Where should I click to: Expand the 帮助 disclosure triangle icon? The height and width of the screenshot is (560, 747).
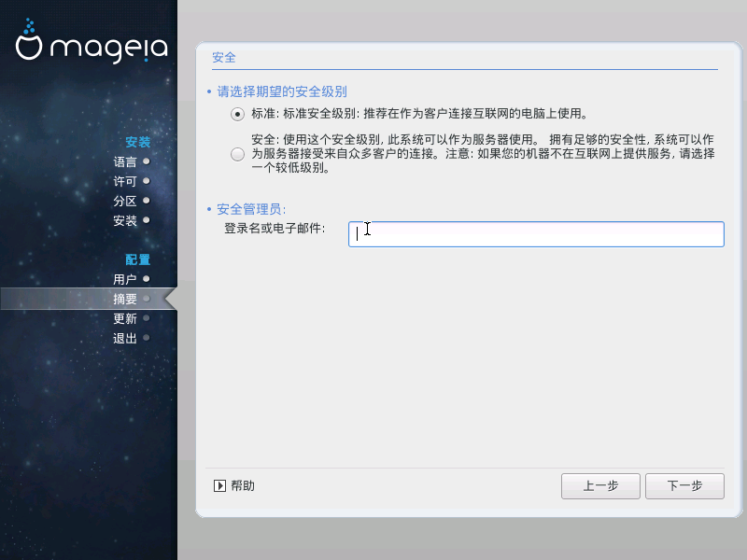(x=219, y=485)
